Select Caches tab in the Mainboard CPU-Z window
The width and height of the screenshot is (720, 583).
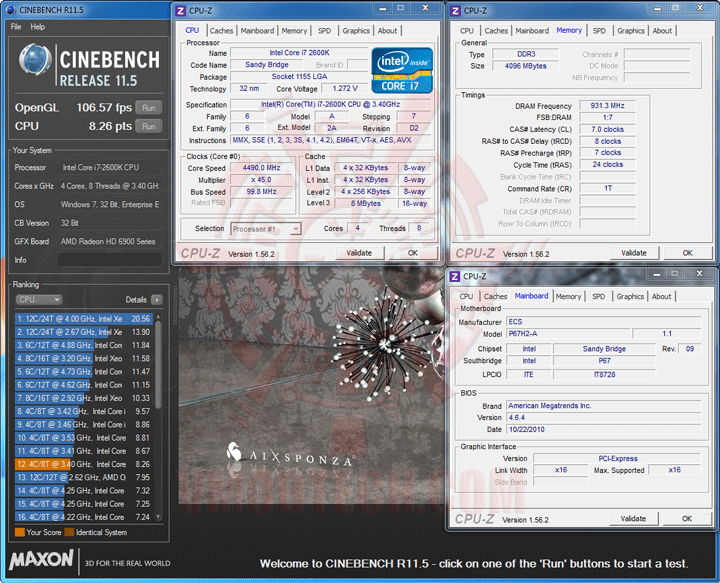(x=495, y=297)
